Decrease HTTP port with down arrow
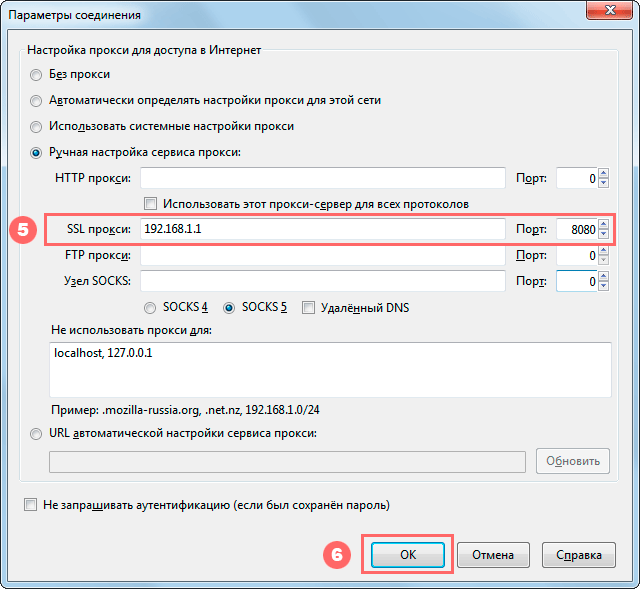 pos(603,184)
